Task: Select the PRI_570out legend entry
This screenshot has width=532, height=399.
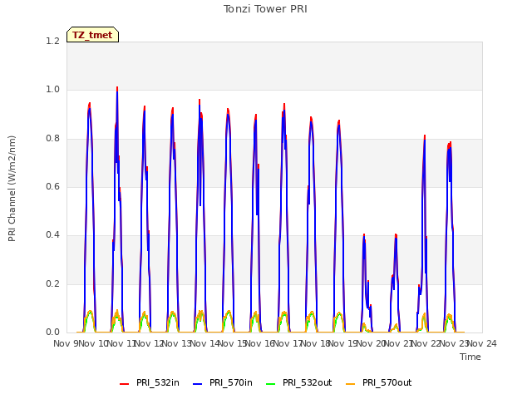Action: click(379, 382)
